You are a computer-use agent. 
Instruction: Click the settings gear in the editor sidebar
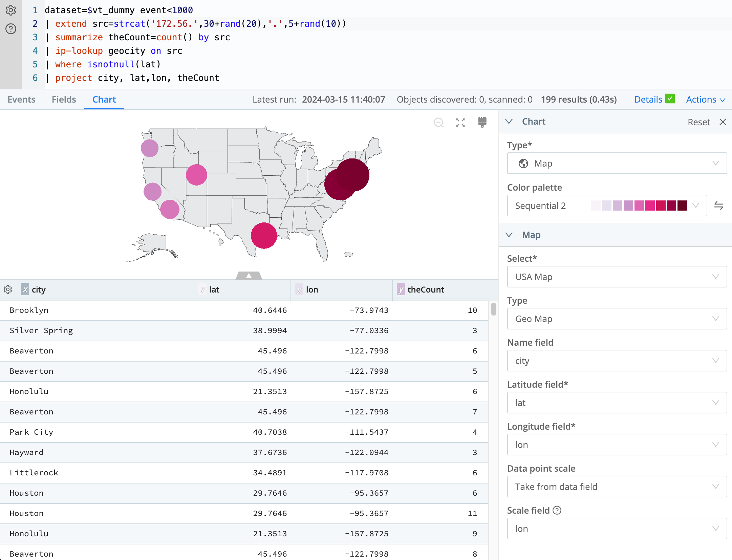(x=11, y=10)
